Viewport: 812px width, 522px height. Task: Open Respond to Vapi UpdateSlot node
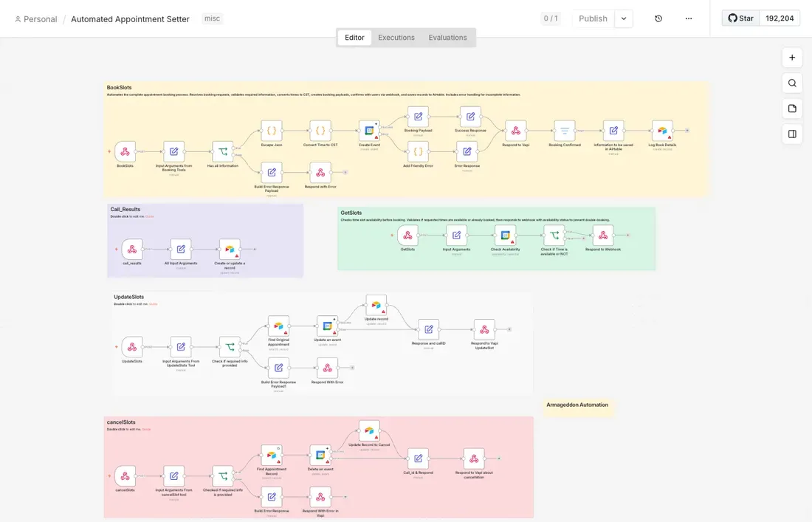[x=484, y=329]
